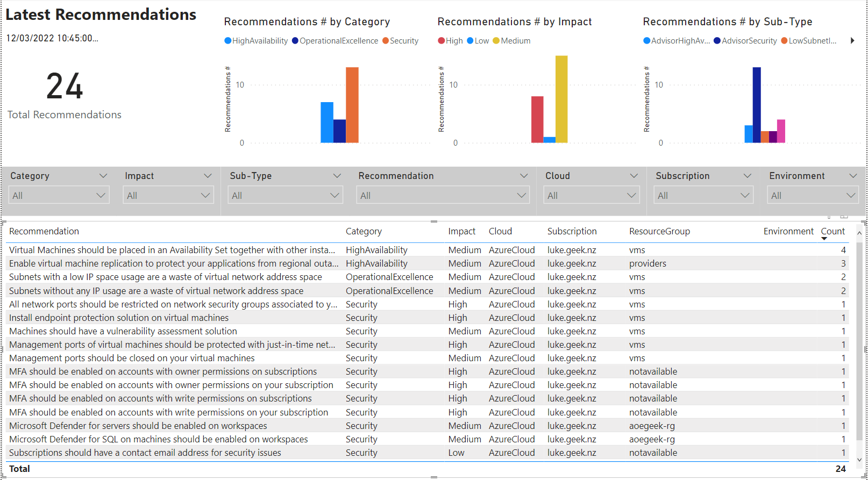The width and height of the screenshot is (868, 480).
Task: Collapse the Category slicer header chevron
Action: (103, 176)
